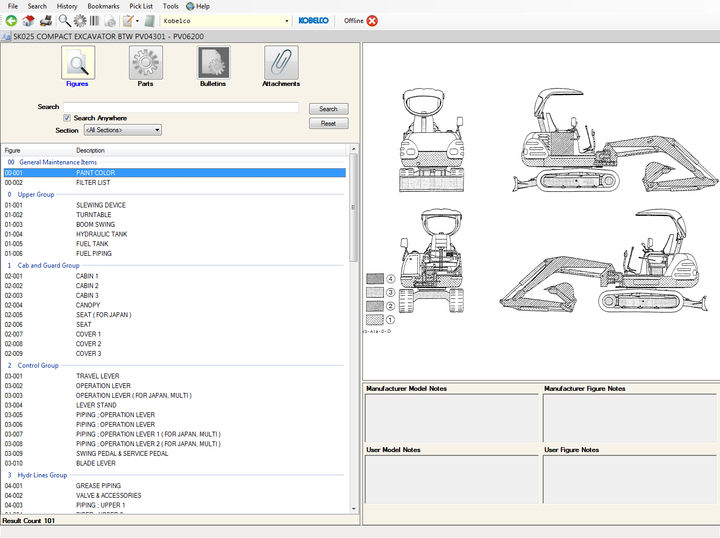
Task: Select figure 01-002 TURNTABLE
Action: pyautogui.click(x=174, y=215)
